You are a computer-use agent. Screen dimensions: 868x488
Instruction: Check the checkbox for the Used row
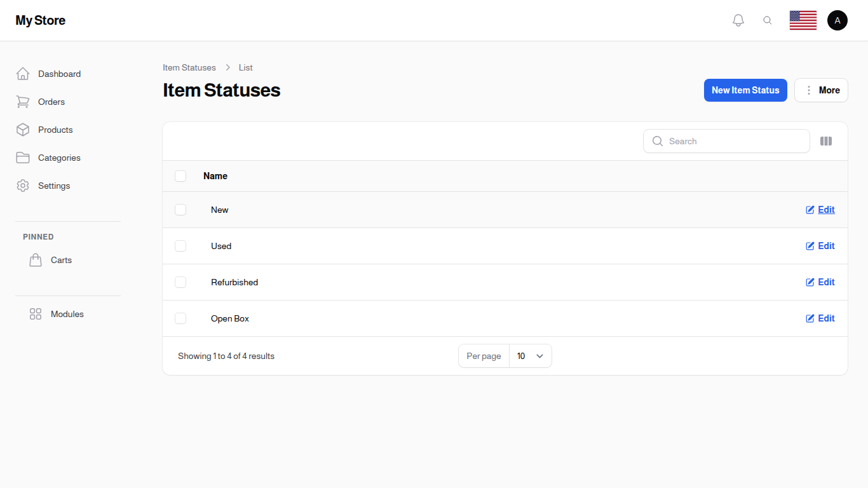[x=180, y=246]
